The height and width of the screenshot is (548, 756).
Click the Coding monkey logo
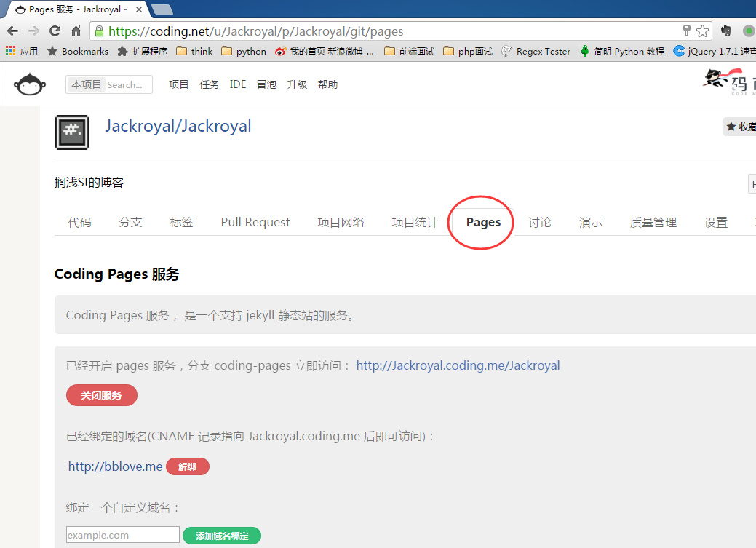click(29, 84)
